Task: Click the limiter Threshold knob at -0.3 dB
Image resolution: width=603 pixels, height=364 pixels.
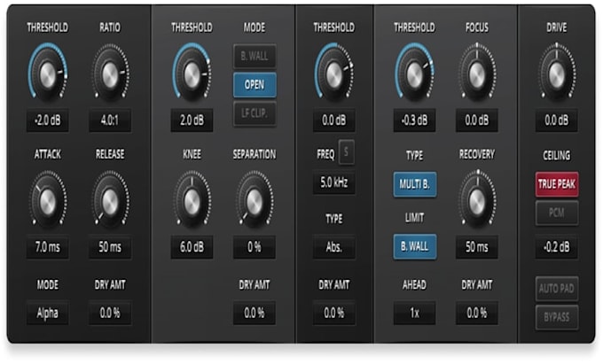Action: [x=415, y=73]
